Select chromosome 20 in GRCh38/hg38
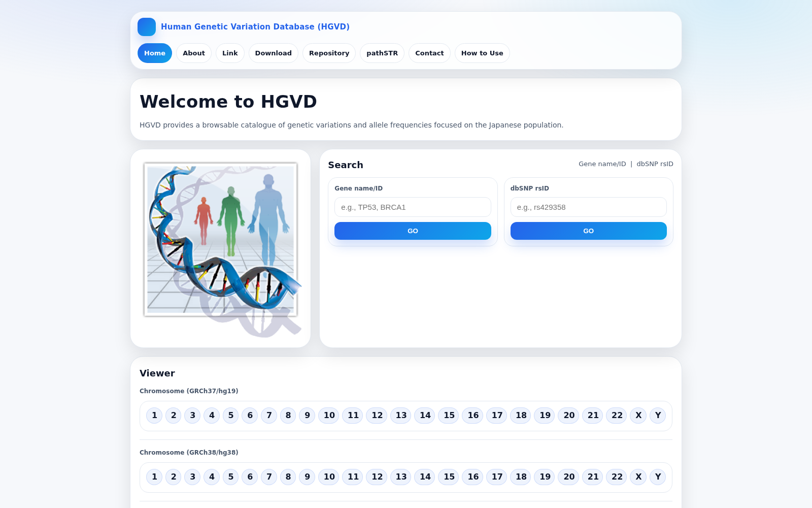 pos(569,477)
